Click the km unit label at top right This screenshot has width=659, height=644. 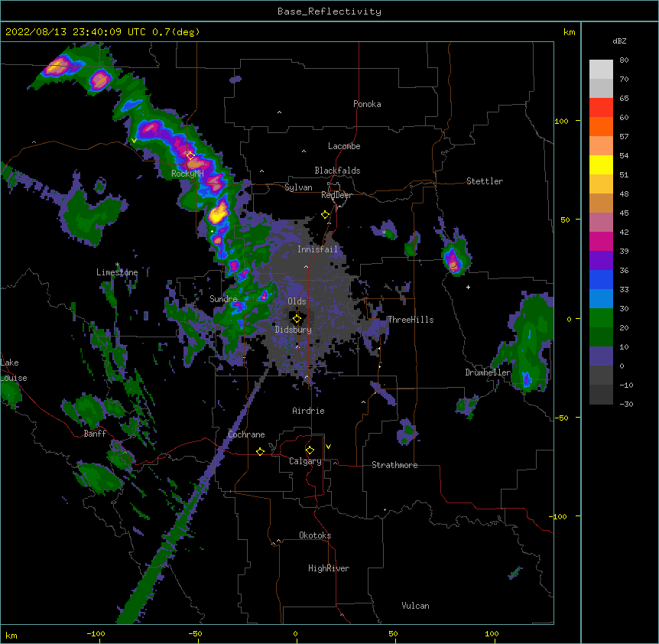click(570, 32)
